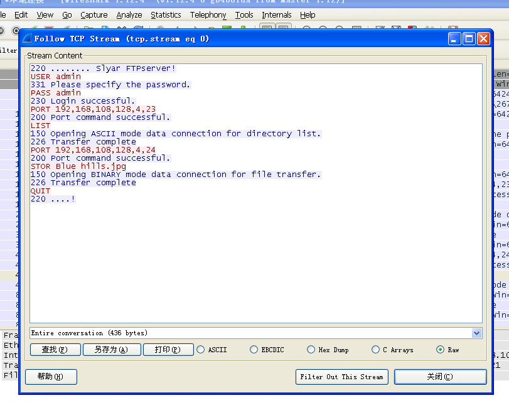
Task: Click the Follow TCP Stream title bar text
Action: [122, 39]
